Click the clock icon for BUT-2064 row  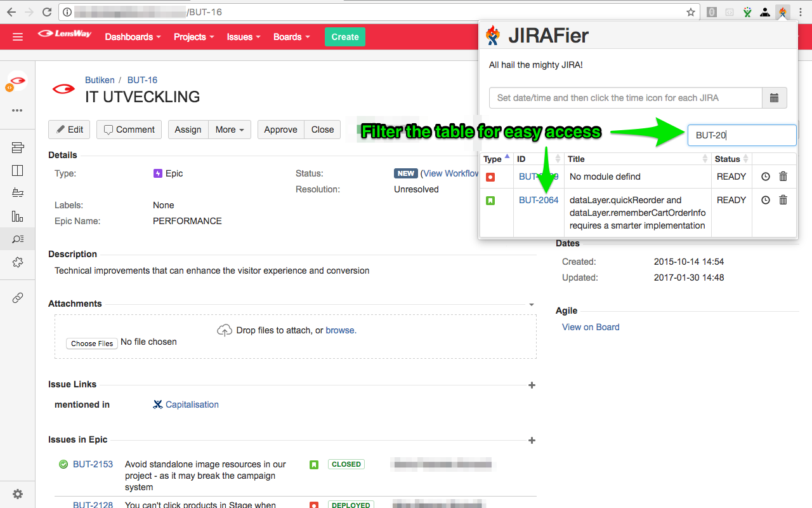[766, 200]
